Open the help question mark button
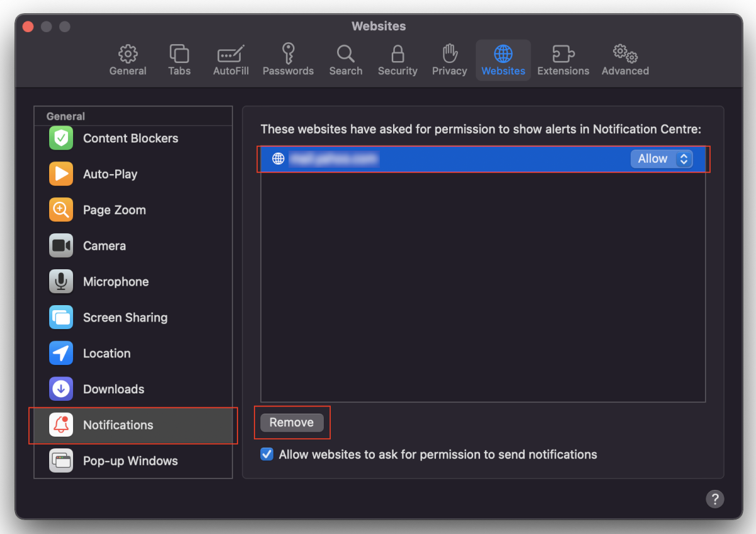Image resolution: width=756 pixels, height=534 pixels. [714, 499]
